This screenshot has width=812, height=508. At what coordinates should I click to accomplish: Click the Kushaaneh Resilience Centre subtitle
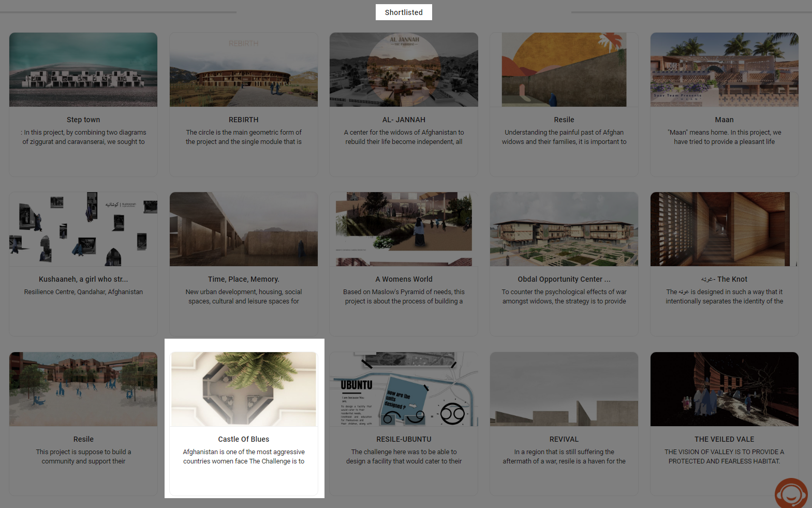[83, 292]
